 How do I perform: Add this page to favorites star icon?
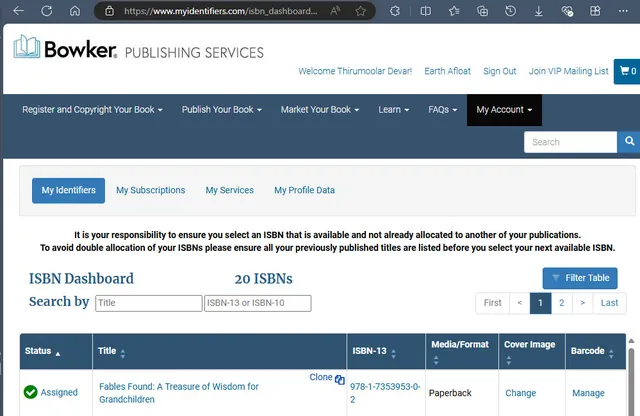click(360, 11)
